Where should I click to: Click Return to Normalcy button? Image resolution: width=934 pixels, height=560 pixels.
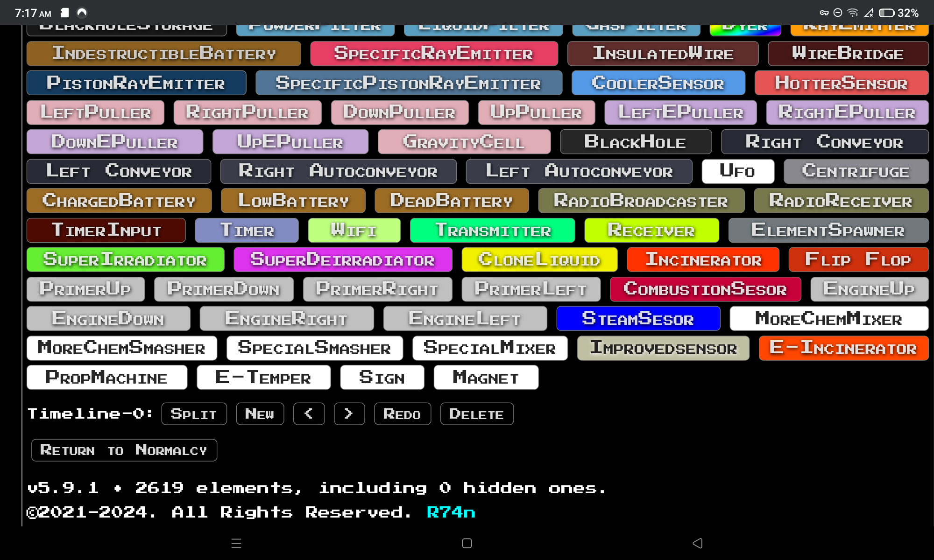[x=124, y=450]
